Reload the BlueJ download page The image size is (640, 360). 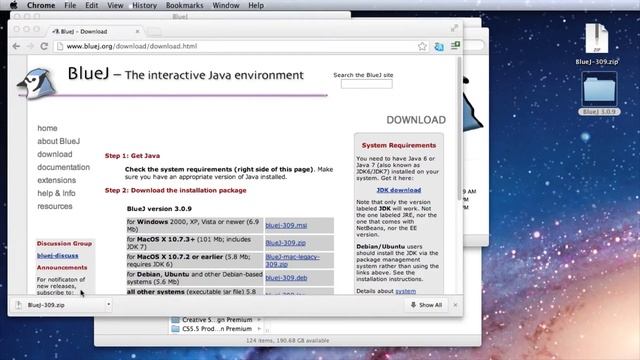[x=44, y=46]
